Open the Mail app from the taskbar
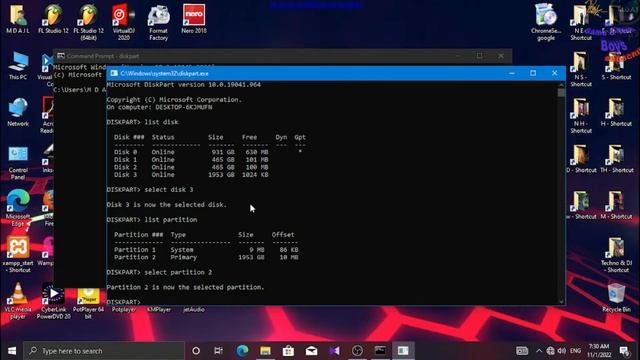The height and width of the screenshot is (360, 640). tap(311, 351)
